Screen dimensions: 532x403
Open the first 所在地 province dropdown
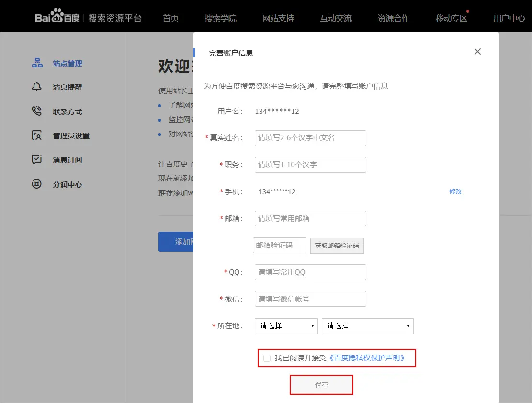click(x=286, y=326)
